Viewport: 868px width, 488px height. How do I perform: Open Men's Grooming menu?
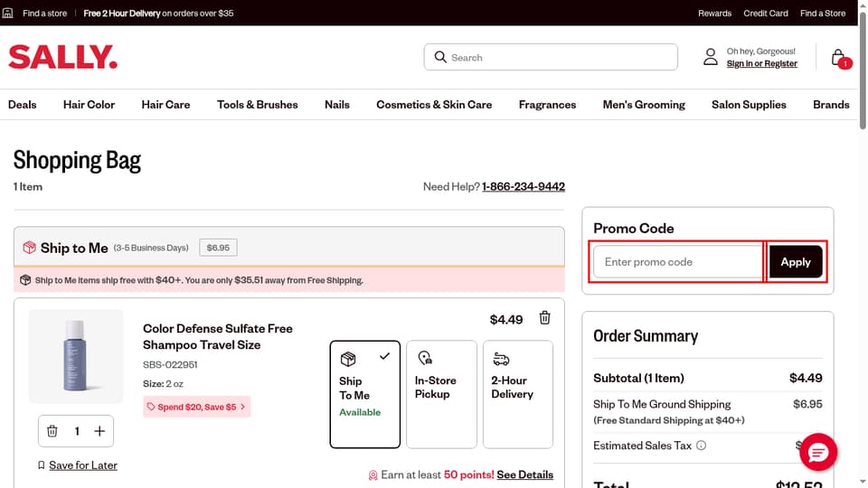click(x=644, y=105)
